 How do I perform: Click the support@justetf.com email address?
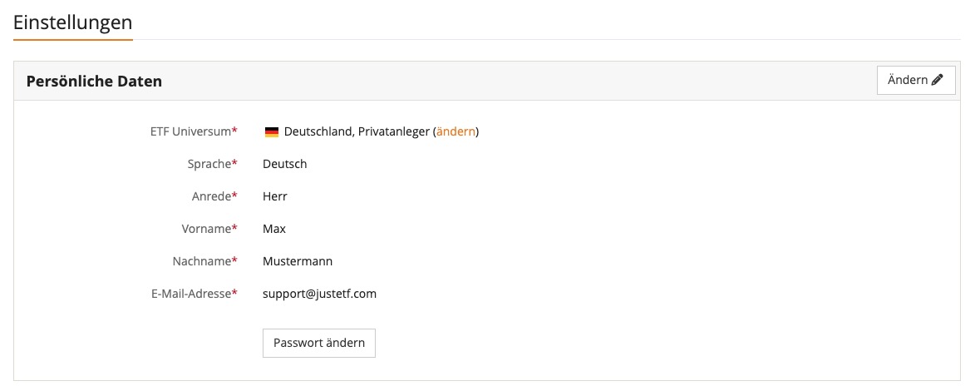[319, 294]
